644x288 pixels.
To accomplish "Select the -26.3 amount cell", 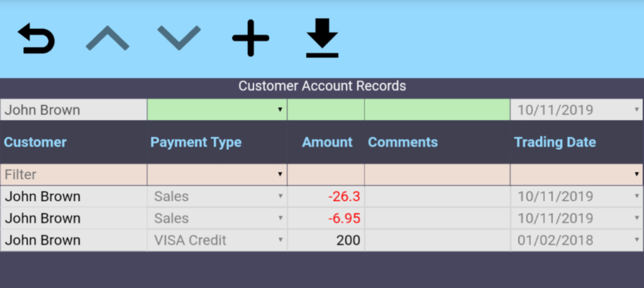I will [326, 197].
